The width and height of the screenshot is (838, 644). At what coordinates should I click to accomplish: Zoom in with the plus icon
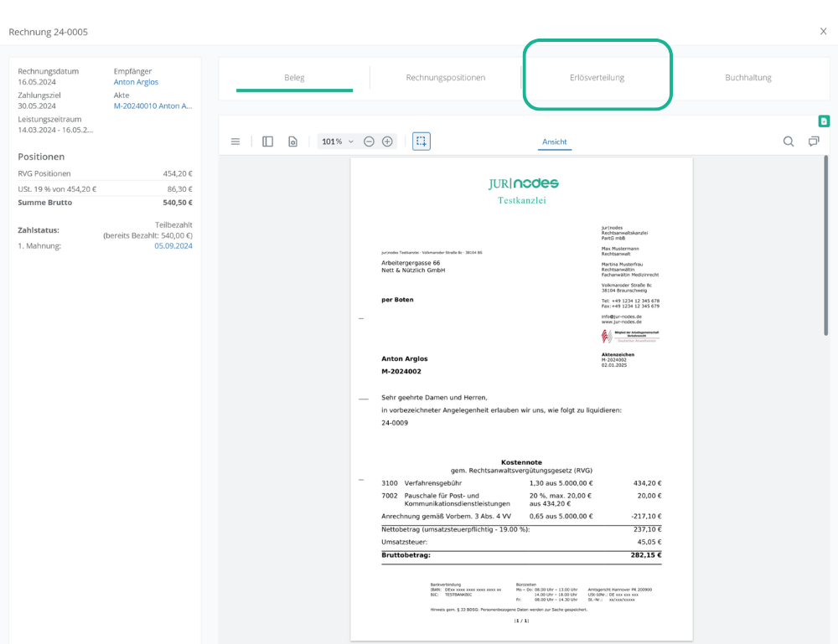(387, 142)
